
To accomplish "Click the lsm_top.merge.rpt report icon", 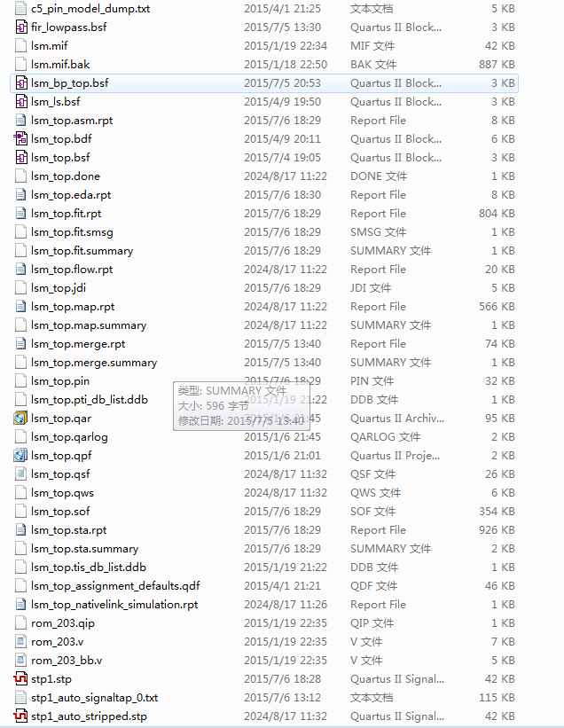I will (x=21, y=343).
